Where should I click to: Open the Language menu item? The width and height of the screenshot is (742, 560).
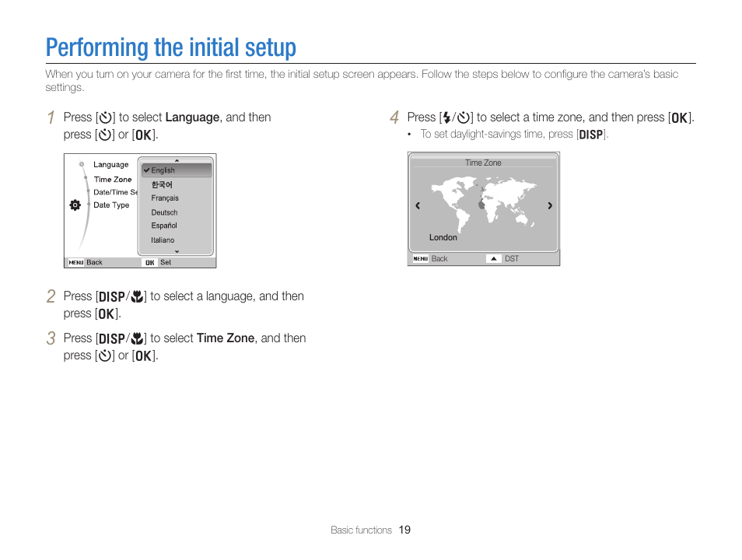pyautogui.click(x=110, y=165)
